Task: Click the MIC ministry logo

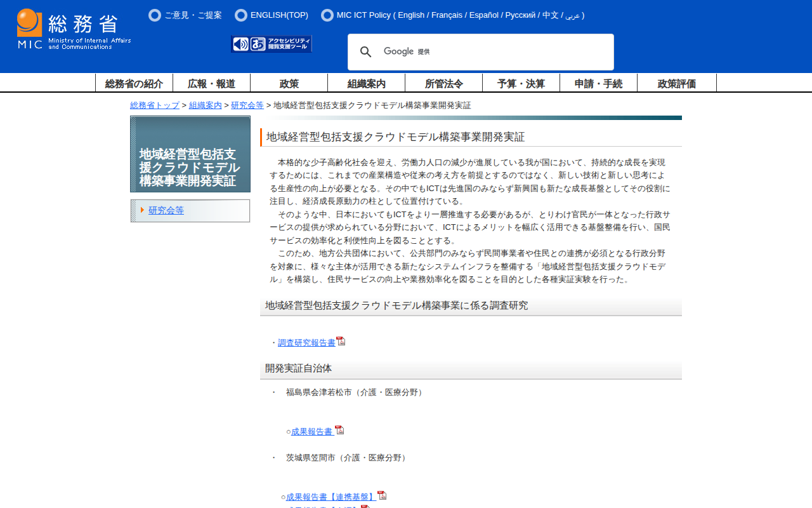Action: [x=74, y=29]
